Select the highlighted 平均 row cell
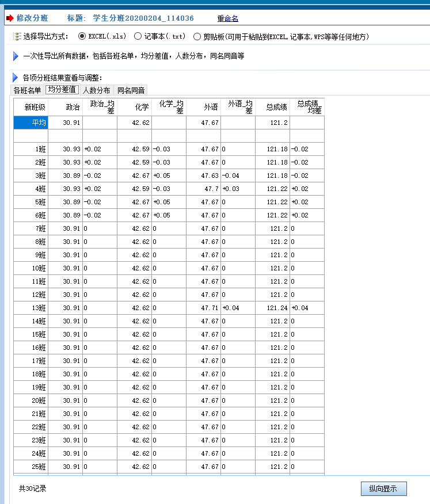Viewport: 430px width, 504px height. (x=31, y=123)
